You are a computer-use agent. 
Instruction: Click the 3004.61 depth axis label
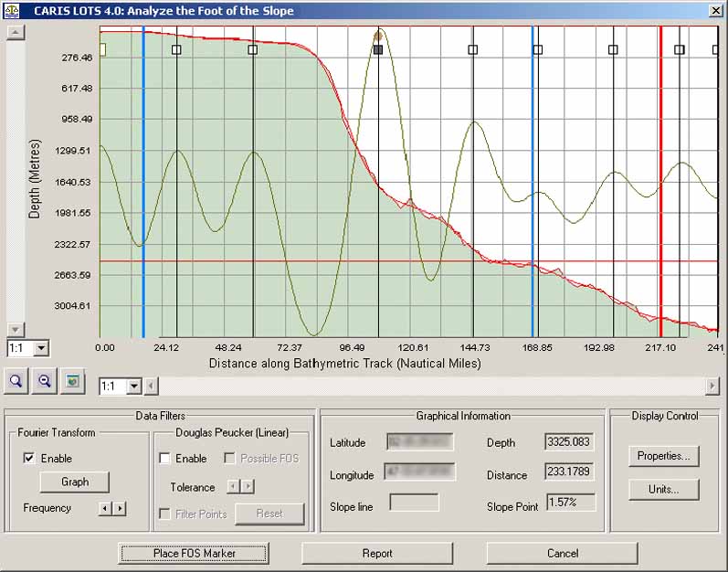[x=72, y=305]
